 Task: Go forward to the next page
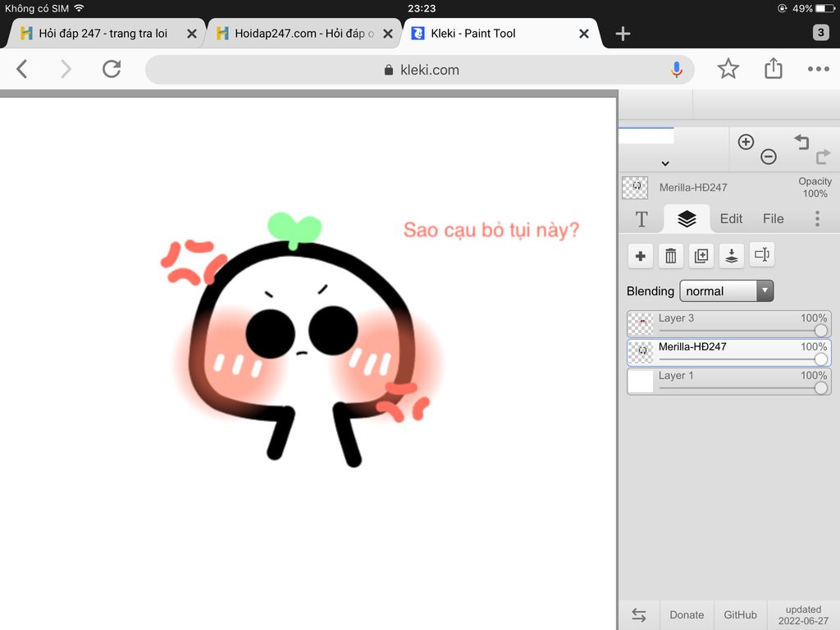(66, 69)
